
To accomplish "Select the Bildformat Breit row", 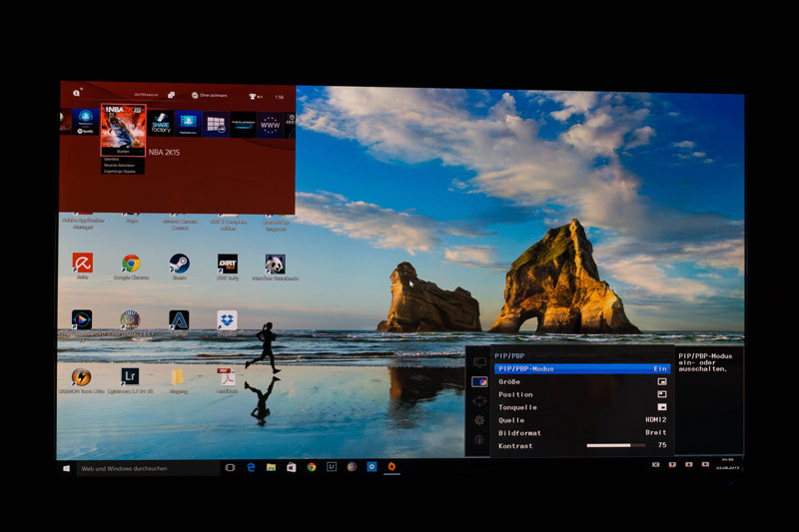I will [582, 433].
